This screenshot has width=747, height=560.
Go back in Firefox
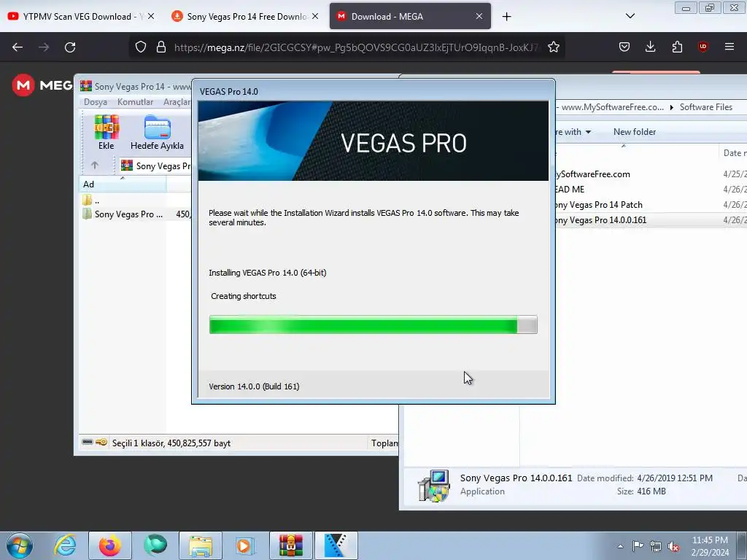click(x=18, y=47)
